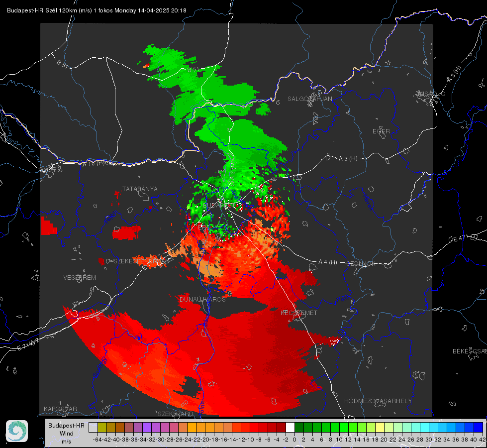This screenshot has width=487, height=448.
Task: Click the 'Heves' county label
Action: tap(368, 202)
